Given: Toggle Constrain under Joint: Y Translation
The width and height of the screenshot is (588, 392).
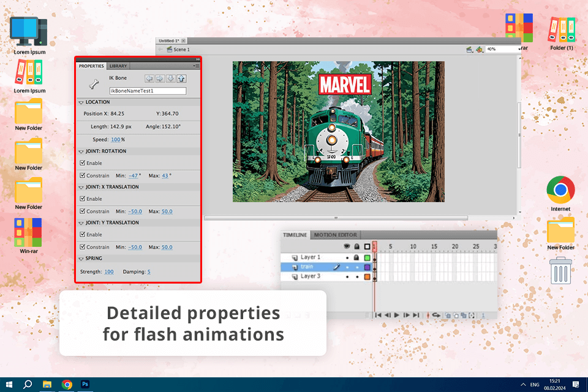Looking at the screenshot, I should click(83, 247).
